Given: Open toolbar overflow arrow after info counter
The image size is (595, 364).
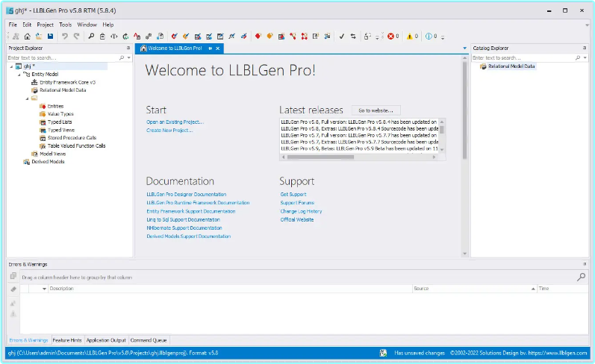Looking at the screenshot, I should 443,37.
